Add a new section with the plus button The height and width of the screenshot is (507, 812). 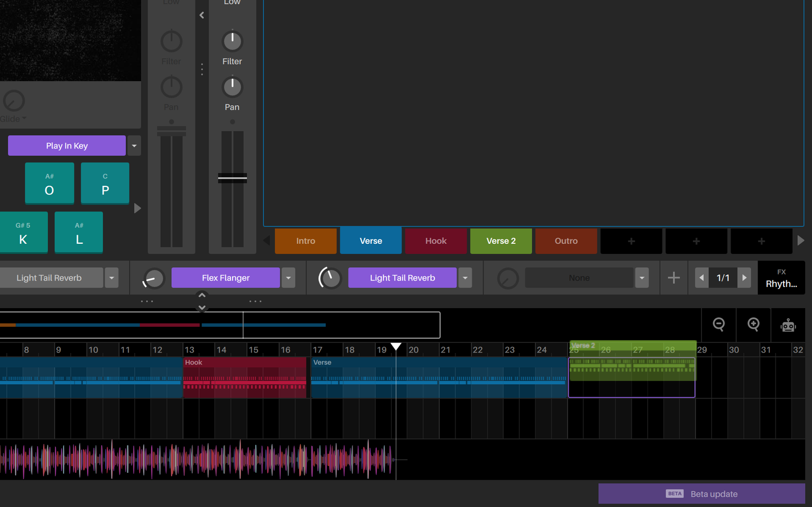pos(631,241)
